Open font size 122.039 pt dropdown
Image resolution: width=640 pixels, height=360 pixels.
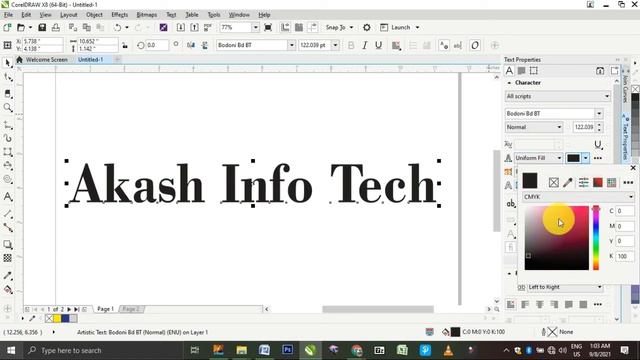335,45
